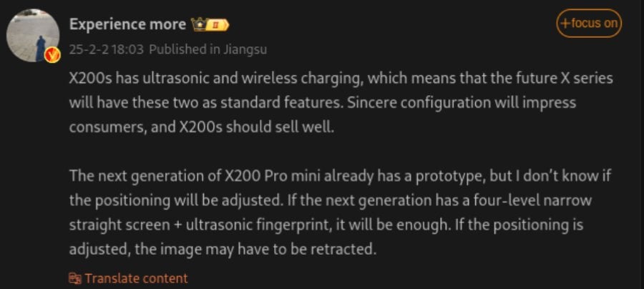
Task: Click the line starting "The next generation of"
Action: pos(339,176)
